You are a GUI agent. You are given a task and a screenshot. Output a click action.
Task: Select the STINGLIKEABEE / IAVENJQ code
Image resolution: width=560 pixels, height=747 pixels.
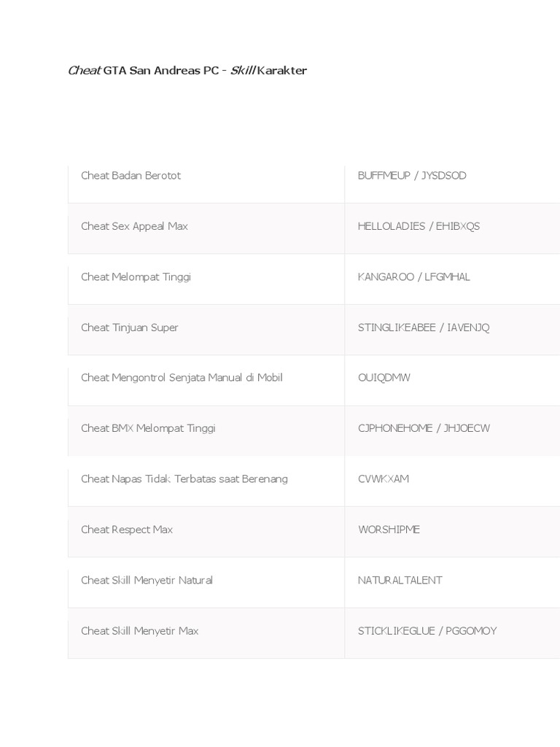click(x=424, y=328)
